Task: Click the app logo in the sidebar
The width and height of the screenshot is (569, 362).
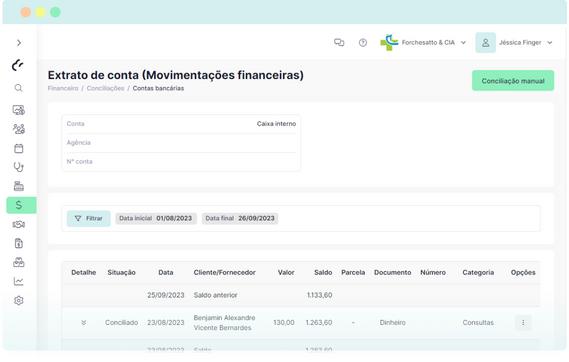Action: (x=18, y=65)
